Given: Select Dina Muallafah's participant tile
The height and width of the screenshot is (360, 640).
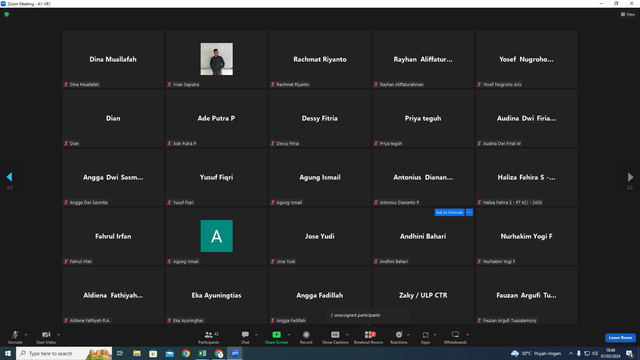Looking at the screenshot, I should [113, 59].
